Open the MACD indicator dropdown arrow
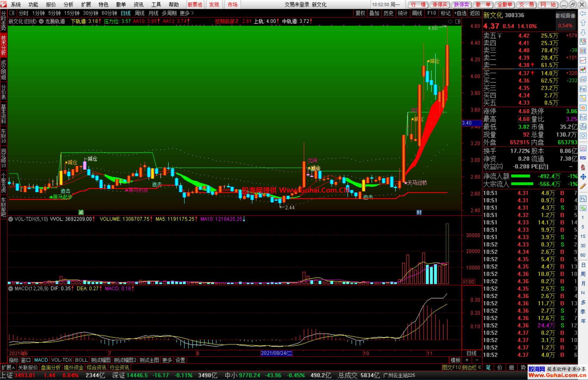Image resolution: width=588 pixels, height=380 pixels. click(11, 288)
